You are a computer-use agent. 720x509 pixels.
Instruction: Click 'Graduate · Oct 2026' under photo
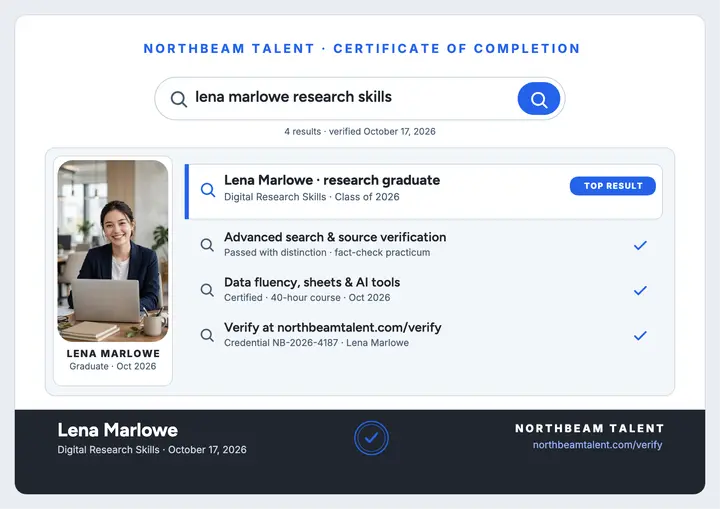click(113, 366)
